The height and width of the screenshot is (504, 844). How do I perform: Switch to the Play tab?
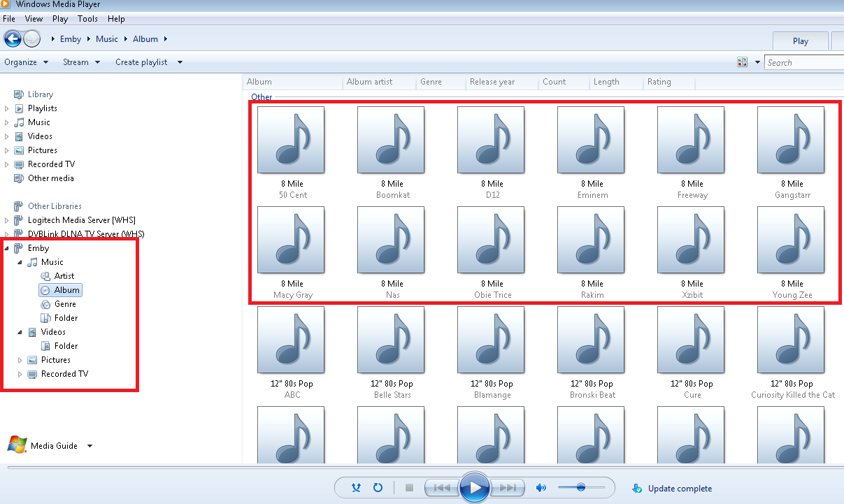(x=801, y=41)
